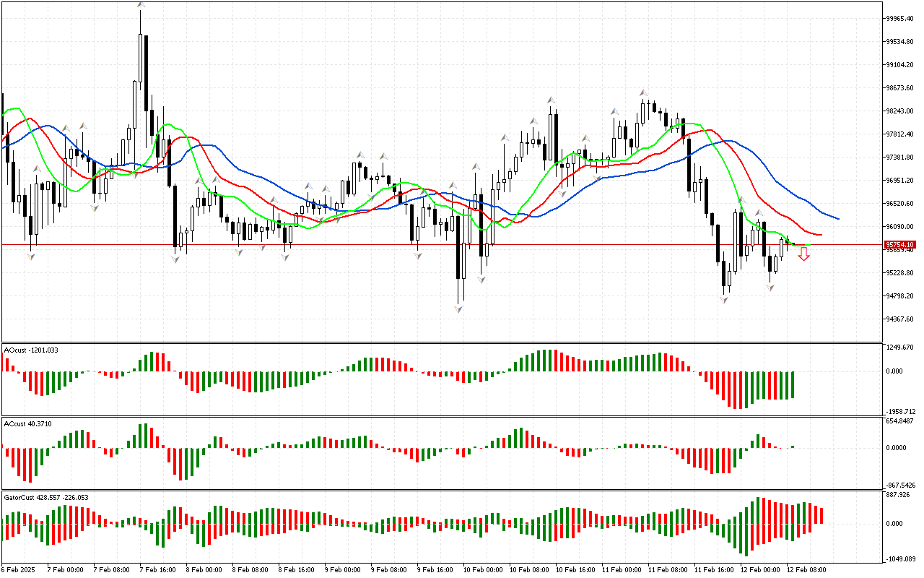Click the 9 Feb 00:00 time label
The image size is (924, 578).
[x=342, y=570]
